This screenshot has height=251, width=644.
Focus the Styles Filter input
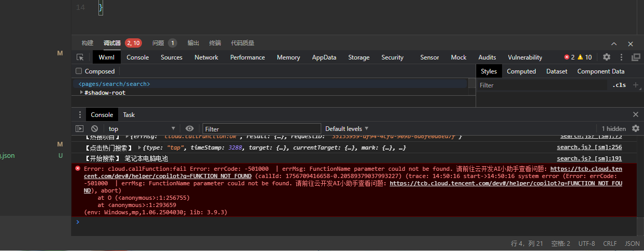click(541, 85)
